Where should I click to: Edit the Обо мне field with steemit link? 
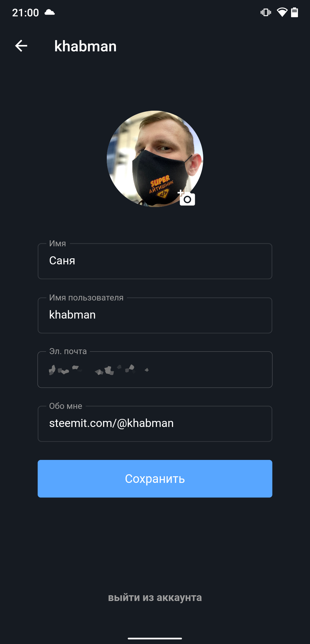click(155, 424)
